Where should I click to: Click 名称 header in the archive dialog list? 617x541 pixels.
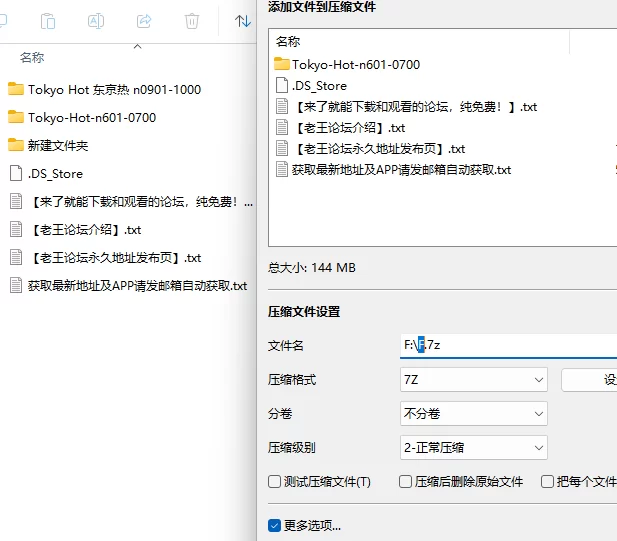(x=288, y=41)
